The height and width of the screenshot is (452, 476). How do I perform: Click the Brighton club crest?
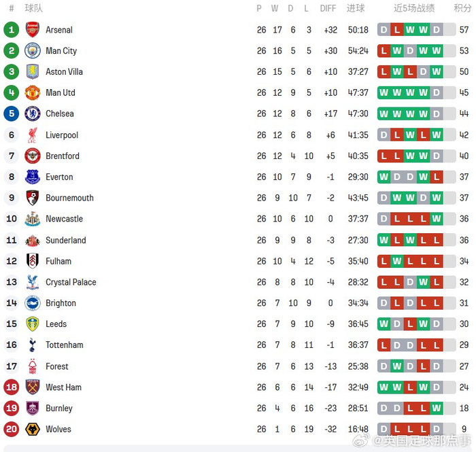click(x=32, y=303)
